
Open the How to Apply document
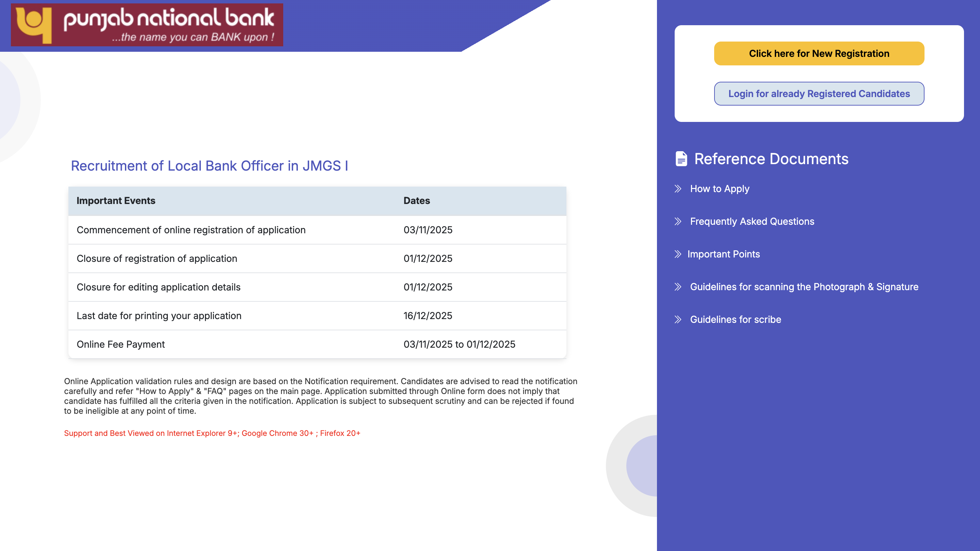pos(719,189)
